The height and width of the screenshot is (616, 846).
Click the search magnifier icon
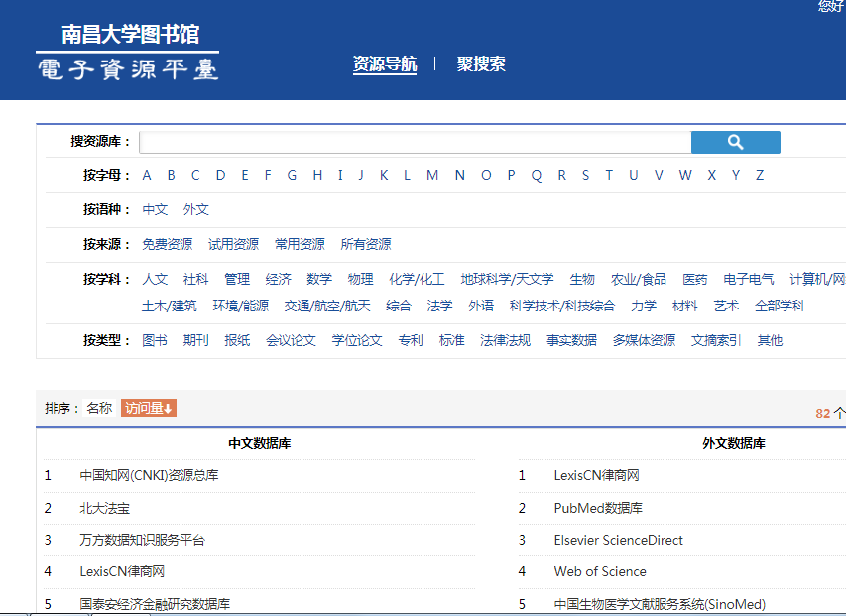[735, 142]
